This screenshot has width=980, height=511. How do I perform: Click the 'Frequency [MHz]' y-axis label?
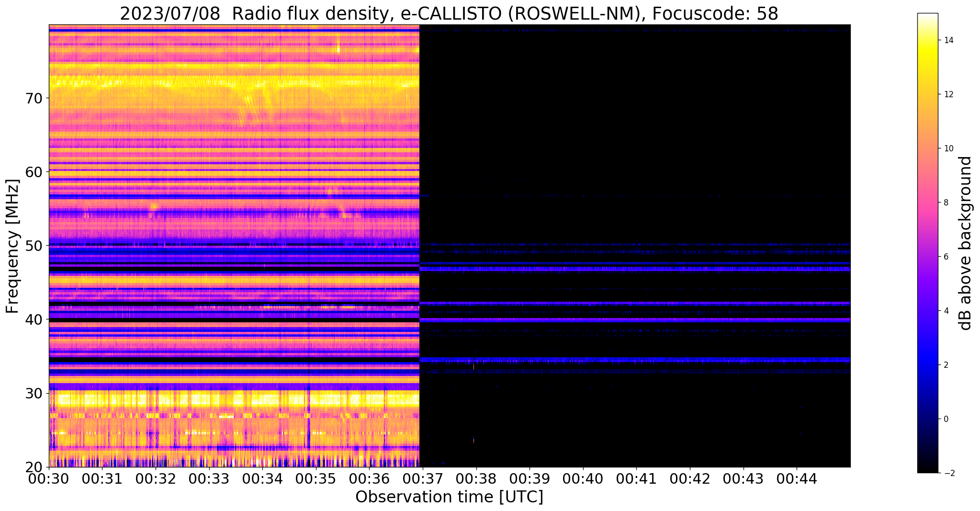pyautogui.click(x=13, y=246)
